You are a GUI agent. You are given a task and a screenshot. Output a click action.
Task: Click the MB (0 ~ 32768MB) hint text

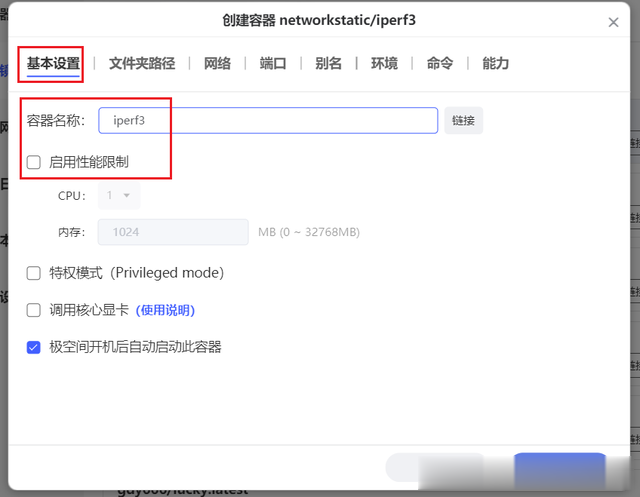point(309,232)
